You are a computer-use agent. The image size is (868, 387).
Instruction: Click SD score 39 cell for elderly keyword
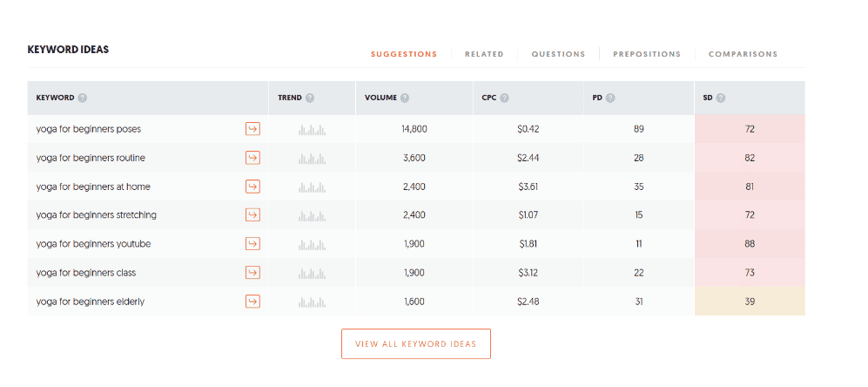coord(750,302)
